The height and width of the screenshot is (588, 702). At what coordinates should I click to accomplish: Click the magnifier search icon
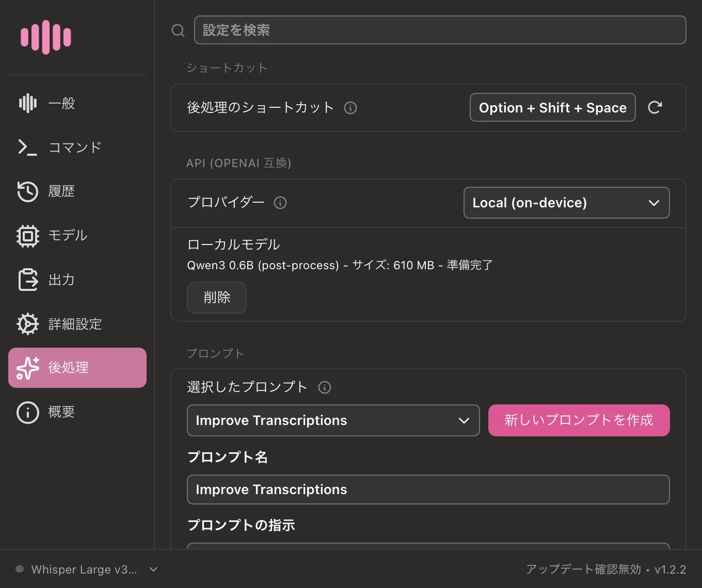(x=178, y=30)
